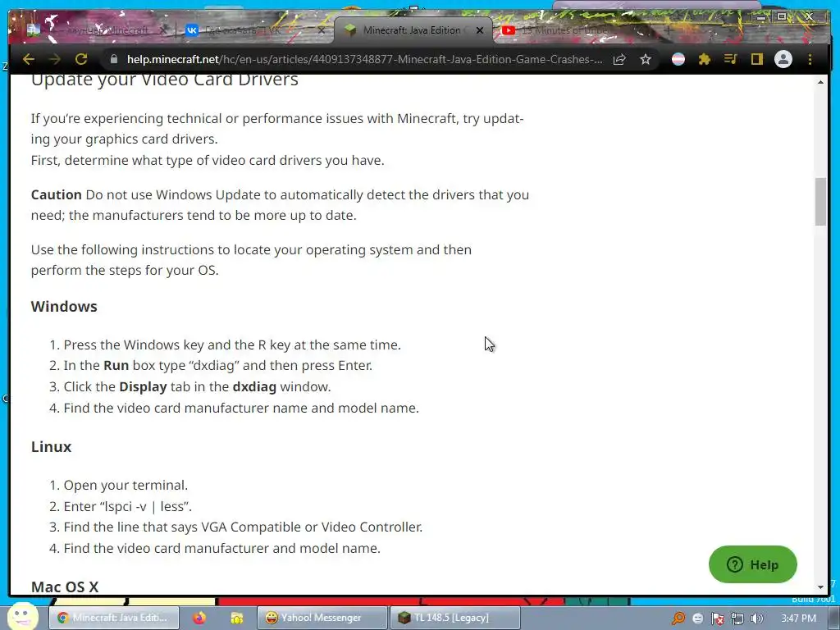
Task: Click the page scrollbar thumb
Action: (820, 202)
